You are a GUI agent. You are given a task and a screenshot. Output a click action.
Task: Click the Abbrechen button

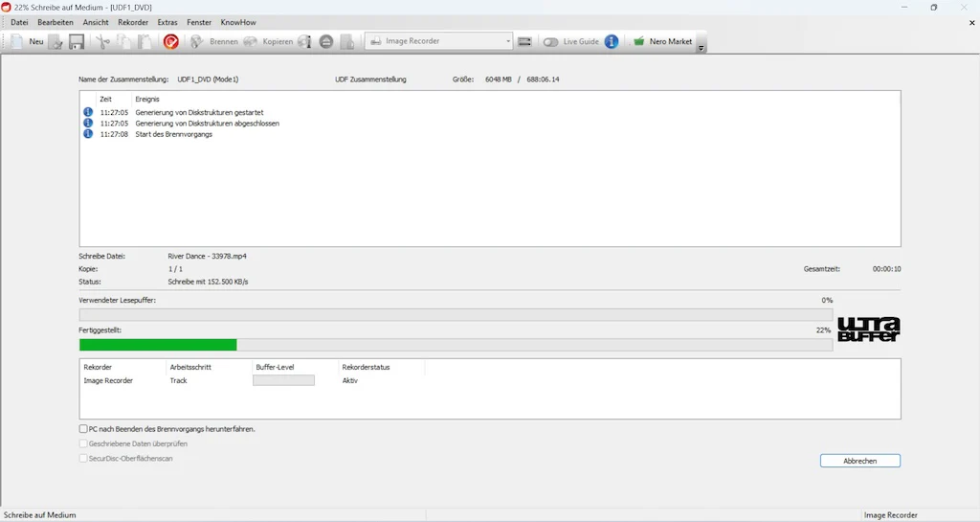point(860,461)
